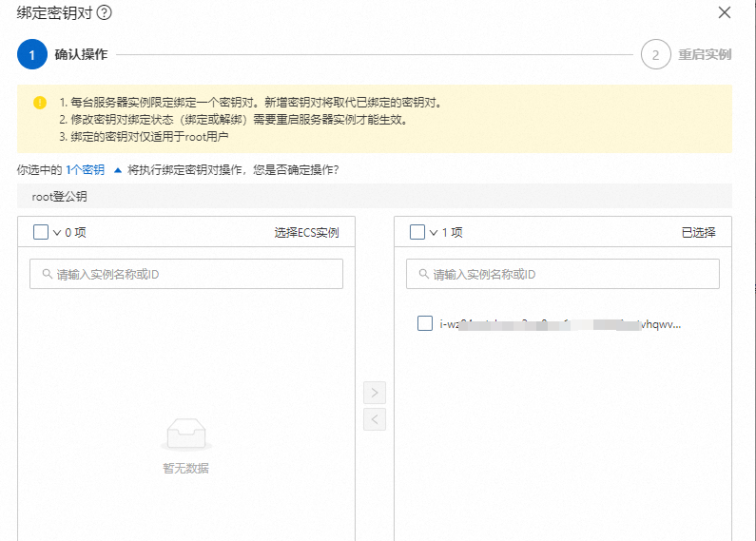Open selection dropdown arrow beside 0 项

[x=57, y=232]
